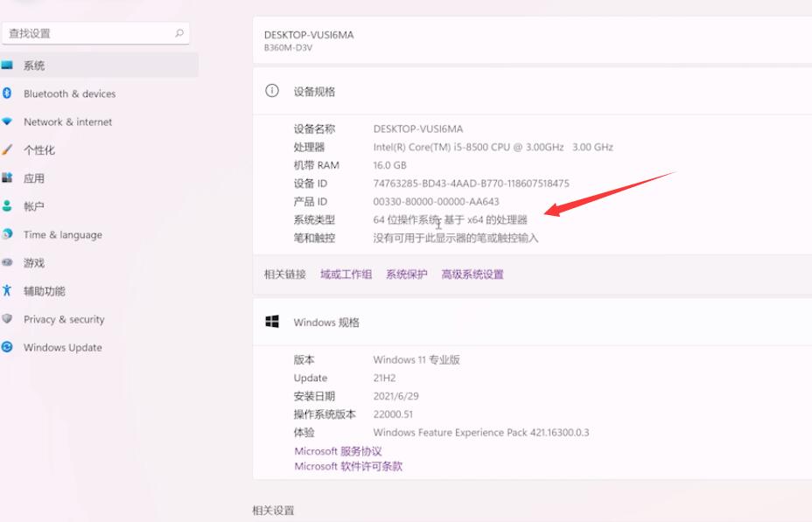Click the OS build value 22000.51
This screenshot has width=812, height=522.
coord(393,414)
